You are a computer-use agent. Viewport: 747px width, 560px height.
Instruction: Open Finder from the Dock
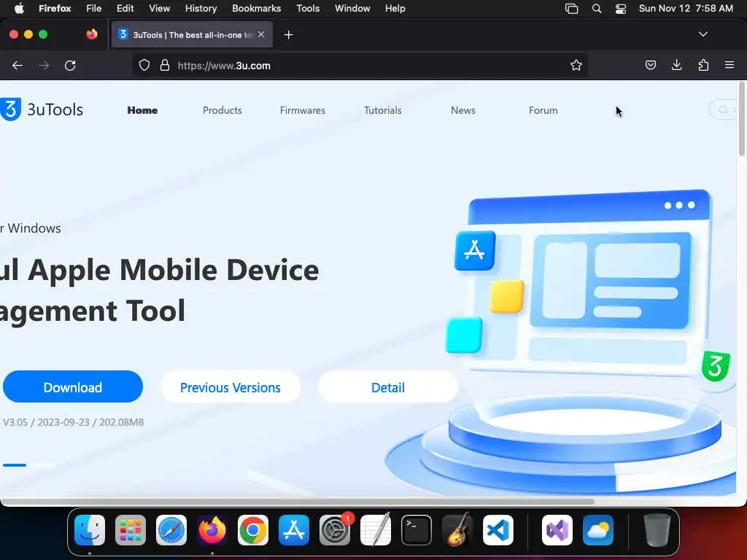[90, 529]
